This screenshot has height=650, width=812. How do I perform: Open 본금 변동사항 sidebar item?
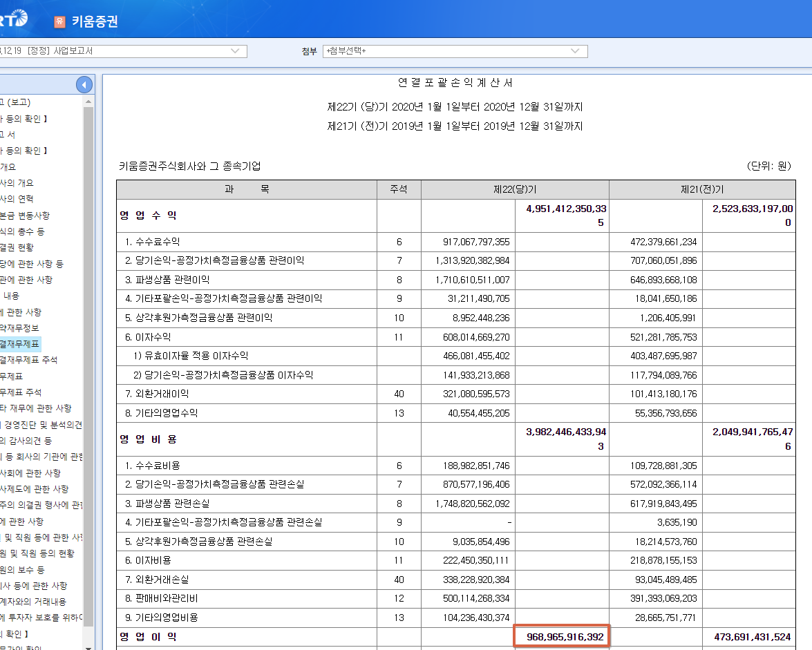click(x=25, y=216)
